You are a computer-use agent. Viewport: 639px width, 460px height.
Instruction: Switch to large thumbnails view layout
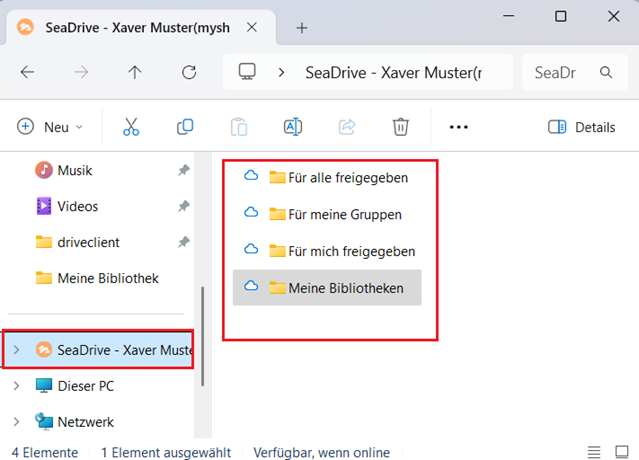(x=620, y=452)
